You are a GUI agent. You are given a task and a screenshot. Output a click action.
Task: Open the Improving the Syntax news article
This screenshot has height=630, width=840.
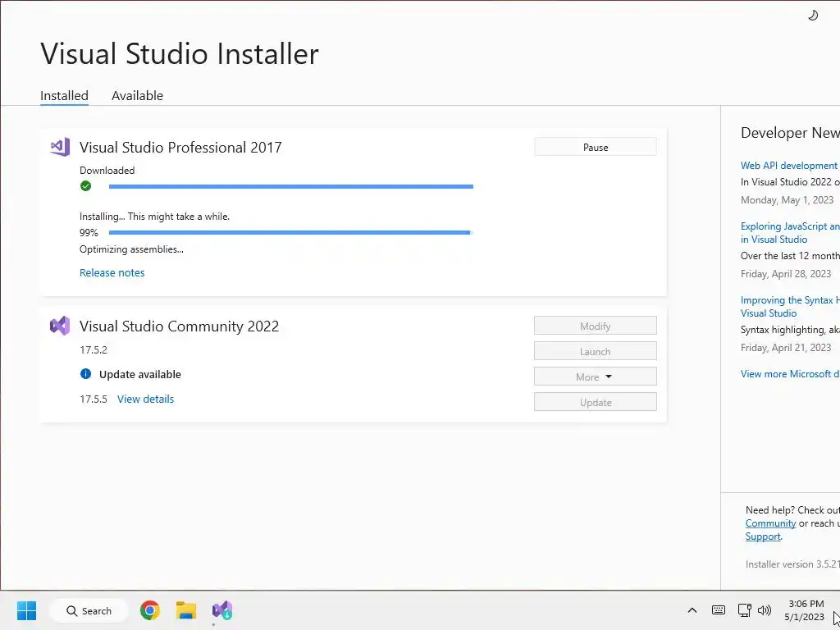tap(790, 307)
